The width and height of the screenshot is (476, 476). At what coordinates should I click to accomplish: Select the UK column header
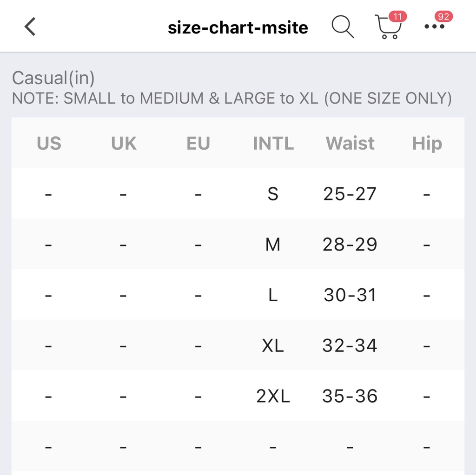pyautogui.click(x=124, y=143)
